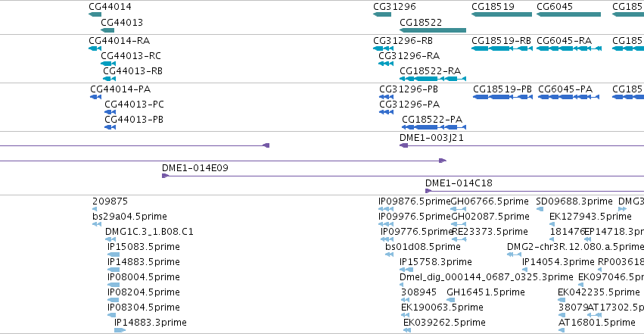This screenshot has height=334, width=644.
Task: Open the CG18522 gene feature
Action: click(432, 30)
